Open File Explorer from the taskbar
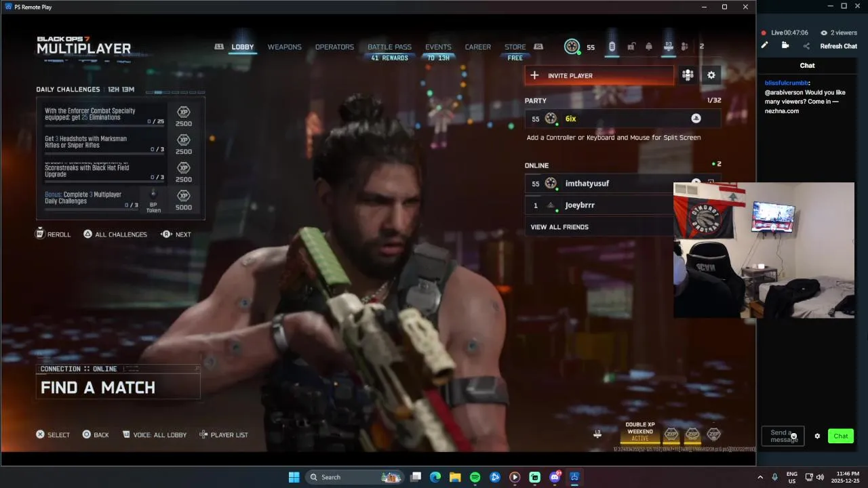 coord(455,477)
